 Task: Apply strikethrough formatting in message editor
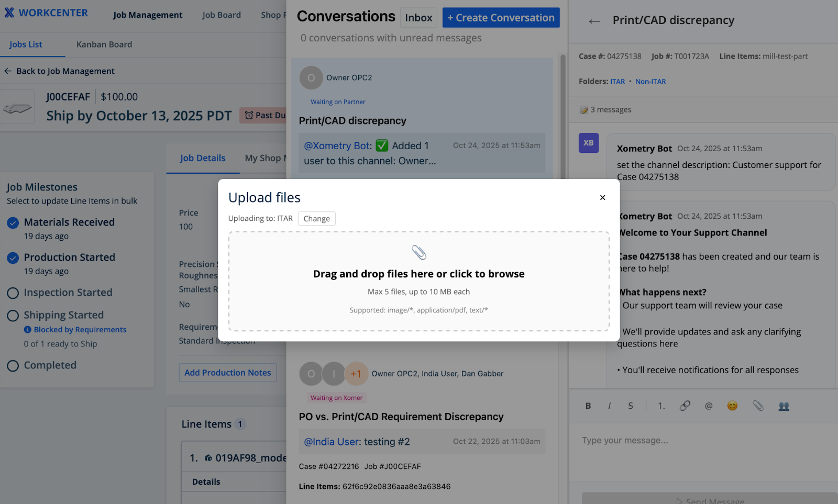(631, 406)
